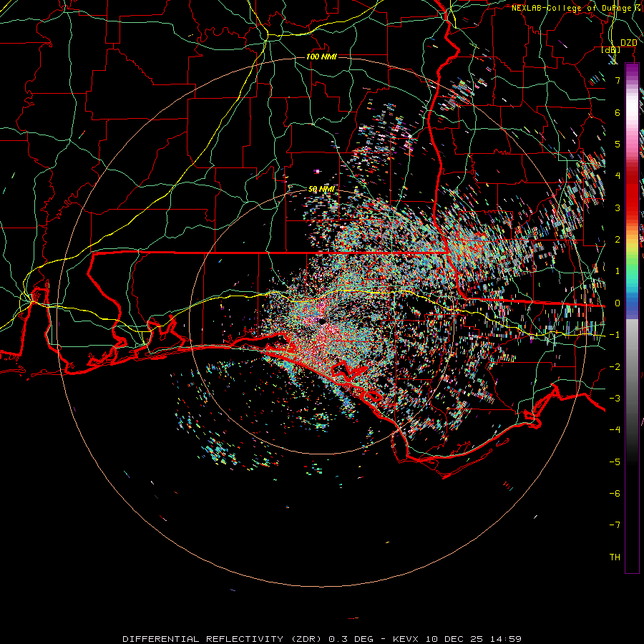Click the "3" value on the dB scale
This screenshot has height=644, width=644.
[618, 208]
